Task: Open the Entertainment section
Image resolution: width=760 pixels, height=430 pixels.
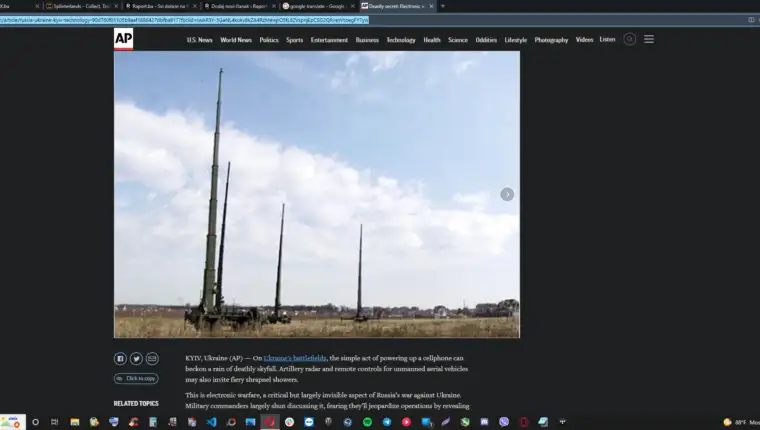Action: (x=329, y=40)
